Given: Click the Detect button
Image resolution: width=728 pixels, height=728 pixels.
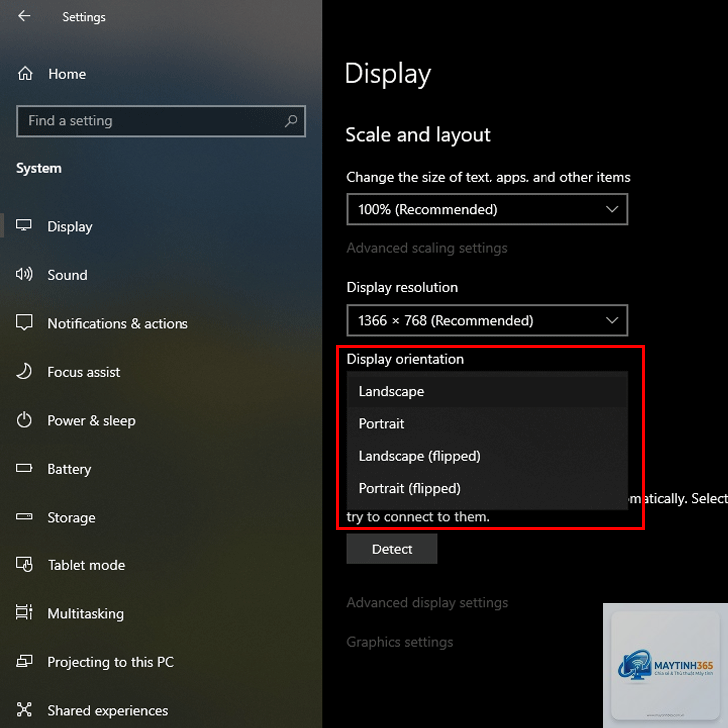Looking at the screenshot, I should coord(391,549).
